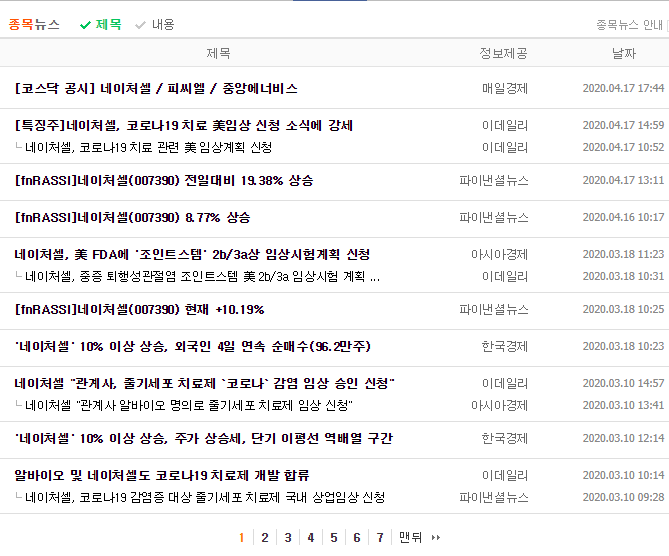This screenshot has height=556, width=669.
Task: Go to page 7 of news
Action: (380, 538)
